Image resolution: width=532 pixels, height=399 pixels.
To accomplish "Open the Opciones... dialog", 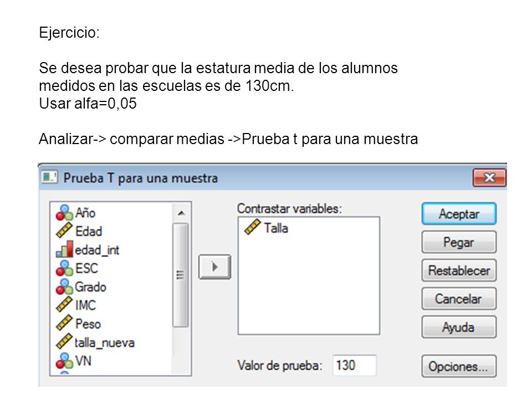I will (459, 366).
